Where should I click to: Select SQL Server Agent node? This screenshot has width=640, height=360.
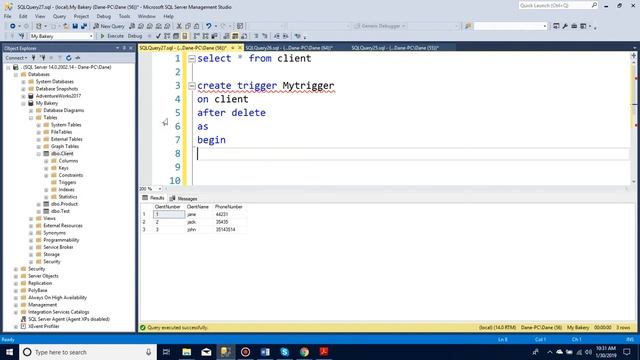click(69, 319)
